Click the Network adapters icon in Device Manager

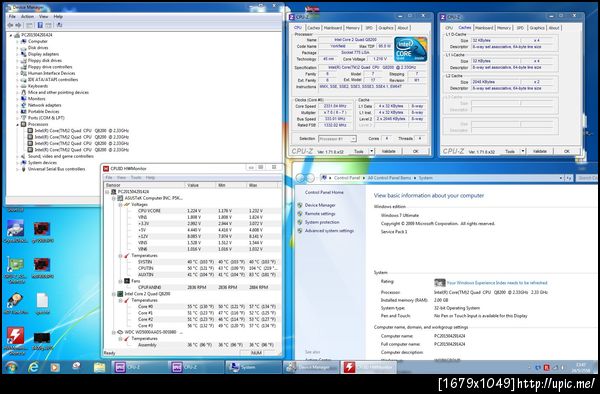coord(23,105)
